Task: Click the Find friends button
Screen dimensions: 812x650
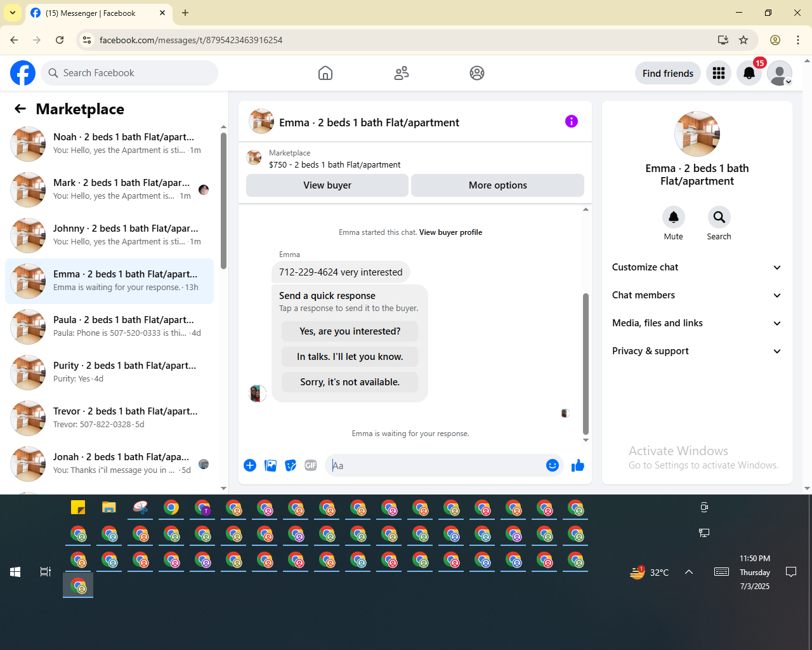Action: (668, 73)
